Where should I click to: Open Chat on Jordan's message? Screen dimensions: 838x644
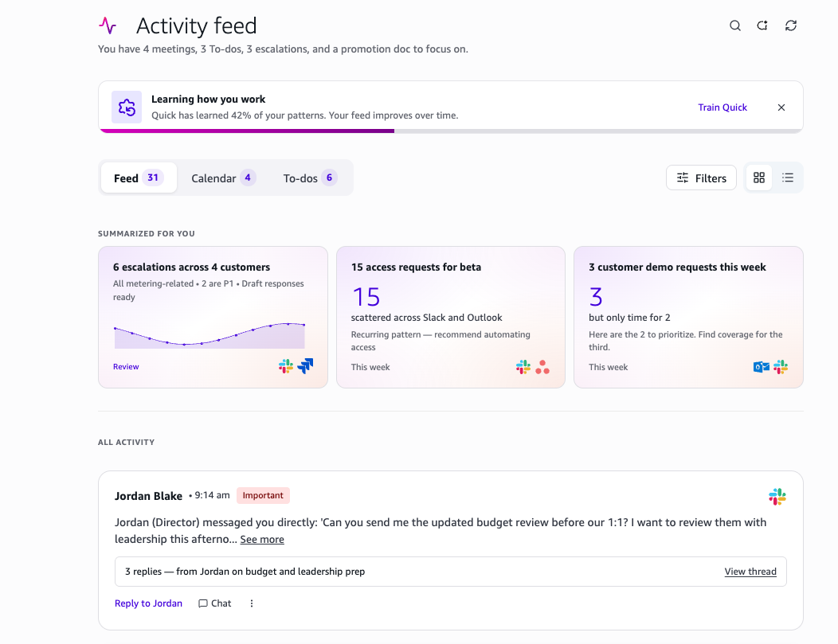click(215, 603)
